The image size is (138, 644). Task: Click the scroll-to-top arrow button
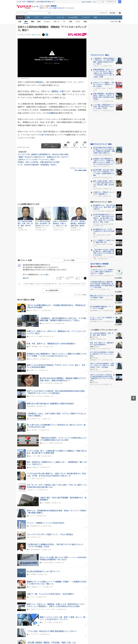tap(133, 398)
